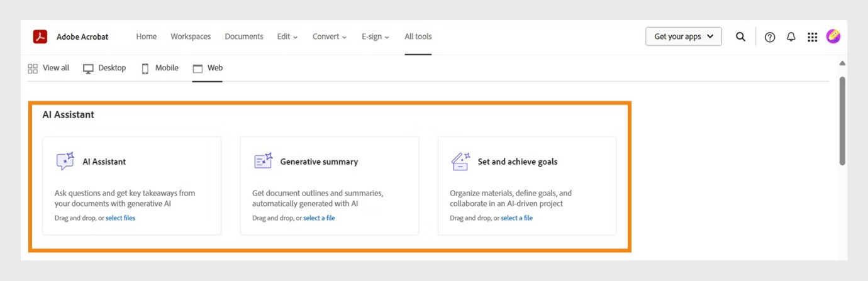This screenshot has width=868, height=281.
Task: Expand the Edit dropdown menu
Action: coord(287,36)
